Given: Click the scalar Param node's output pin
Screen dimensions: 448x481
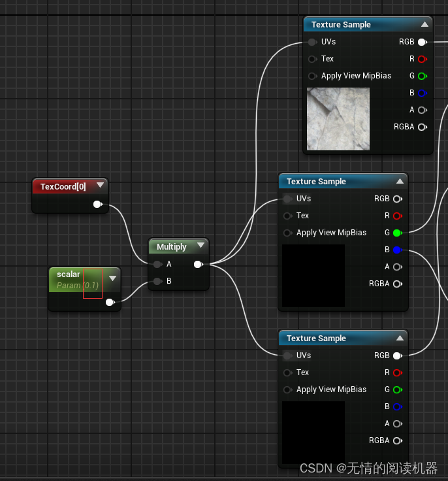Looking at the screenshot, I should pos(110,302).
